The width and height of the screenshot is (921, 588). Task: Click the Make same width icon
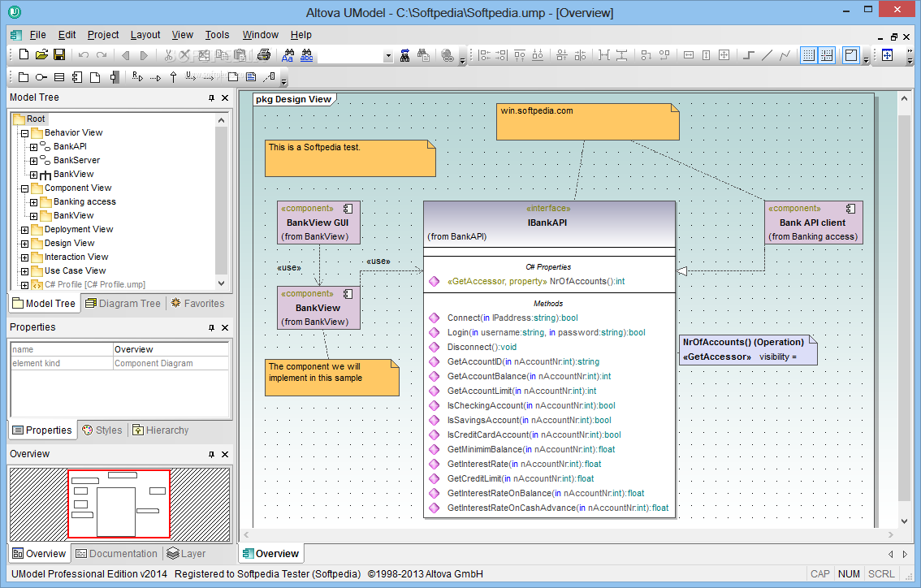(689, 55)
